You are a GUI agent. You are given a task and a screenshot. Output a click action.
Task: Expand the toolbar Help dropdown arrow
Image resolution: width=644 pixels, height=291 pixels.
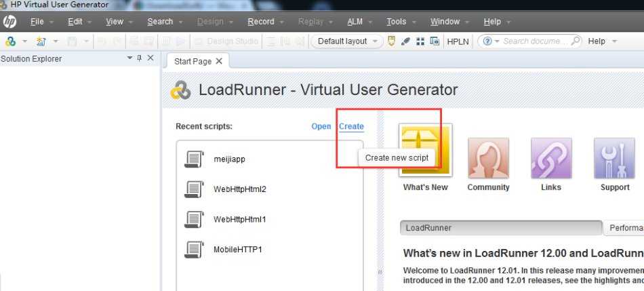(614, 41)
